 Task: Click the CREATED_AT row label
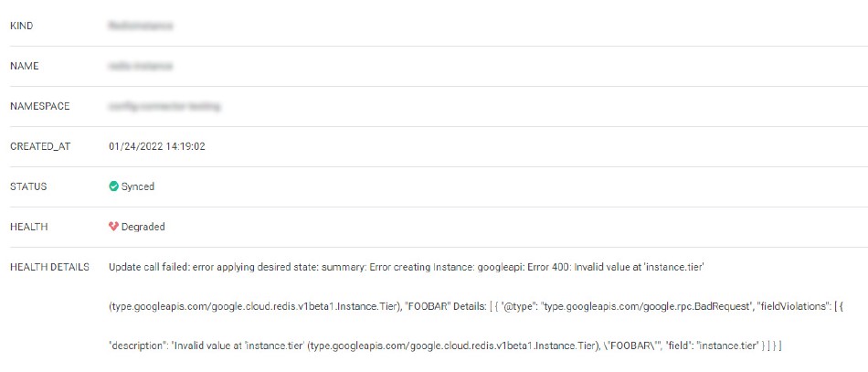coord(40,146)
